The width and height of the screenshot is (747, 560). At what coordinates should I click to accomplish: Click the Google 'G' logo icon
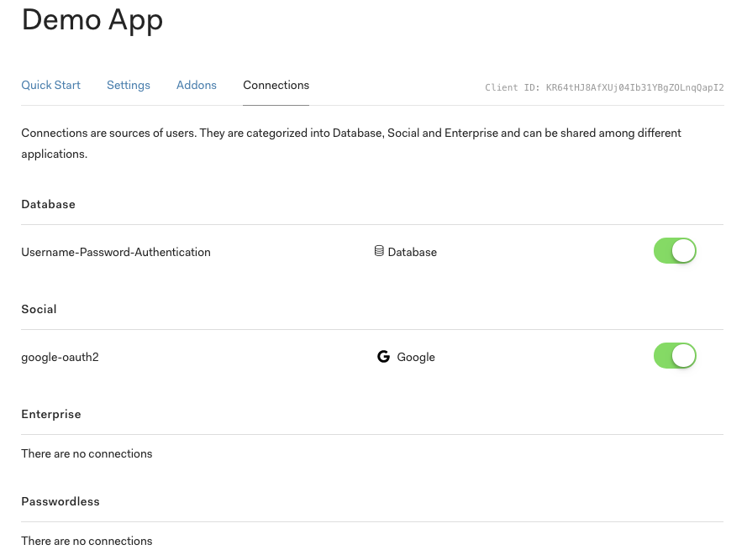tap(383, 357)
